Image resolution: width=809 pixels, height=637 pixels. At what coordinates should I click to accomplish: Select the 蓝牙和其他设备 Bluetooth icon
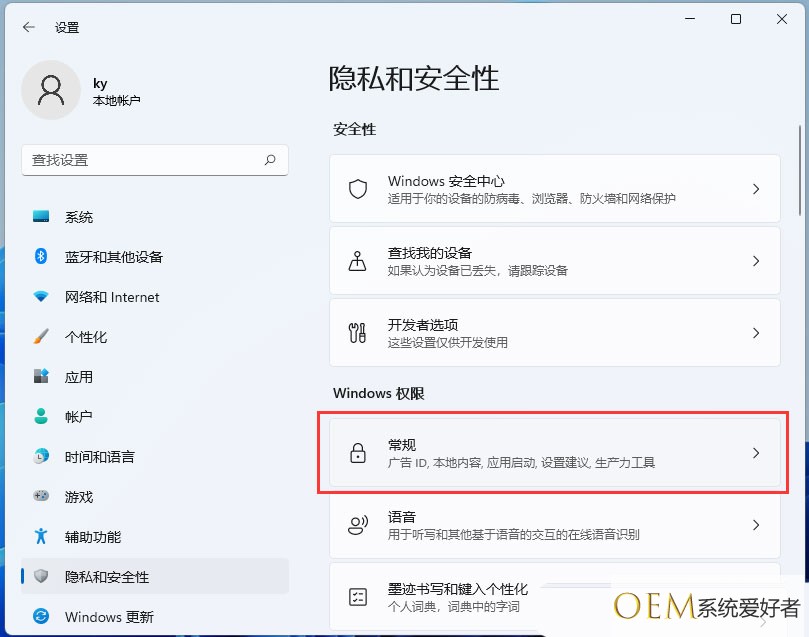[41, 257]
